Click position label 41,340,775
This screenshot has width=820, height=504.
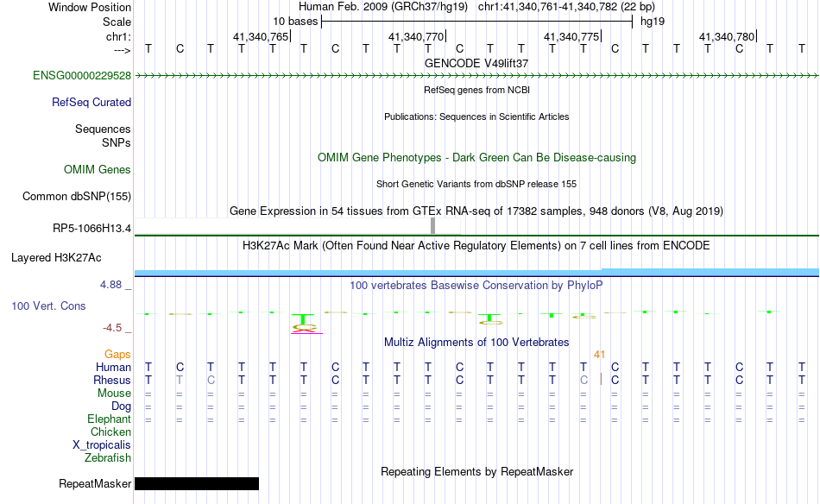coord(571,36)
